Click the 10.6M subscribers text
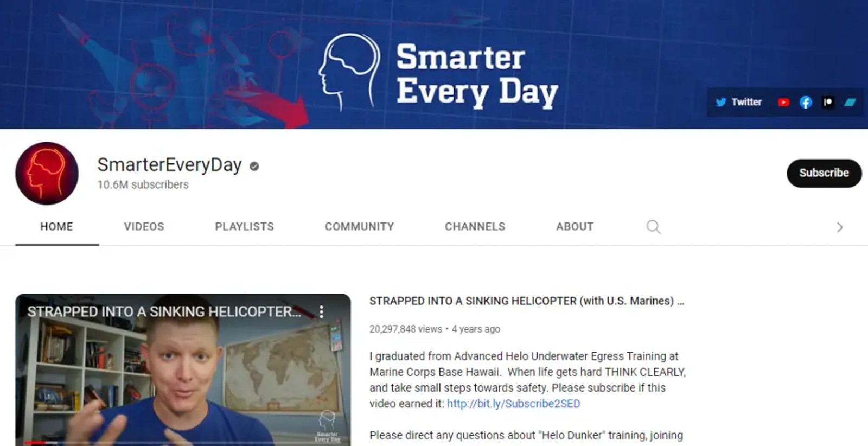Viewport: 868px width, 446px height. (143, 184)
